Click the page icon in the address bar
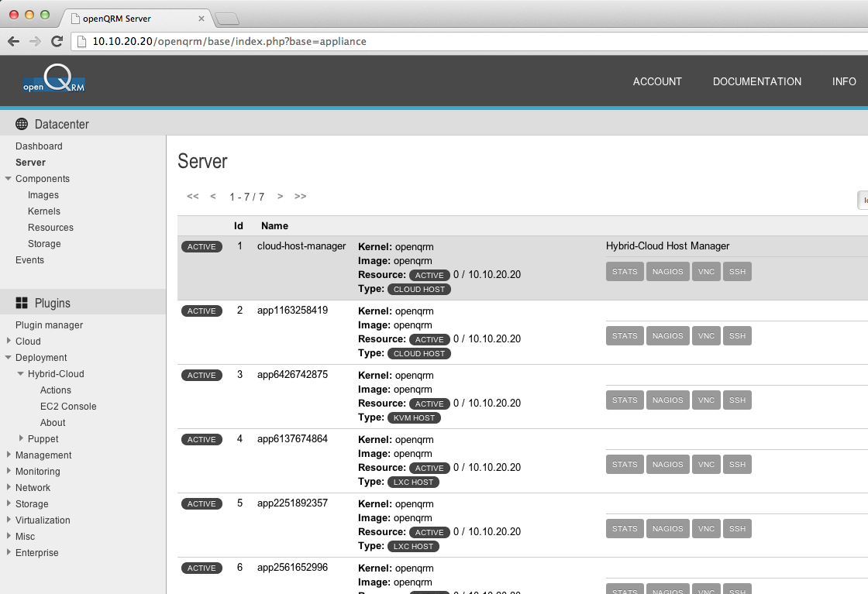Screen dimensions: 868x594 pyautogui.click(x=81, y=42)
